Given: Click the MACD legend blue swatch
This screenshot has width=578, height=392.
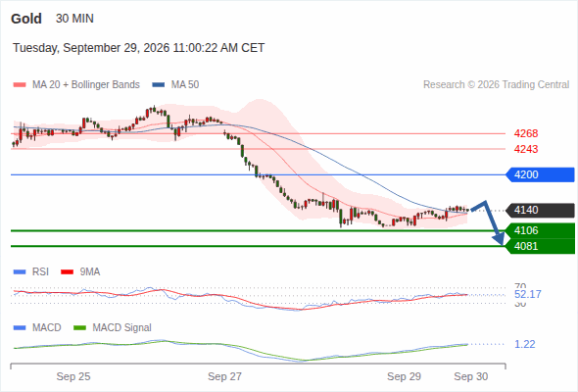Looking at the screenshot, I should click(x=20, y=328).
